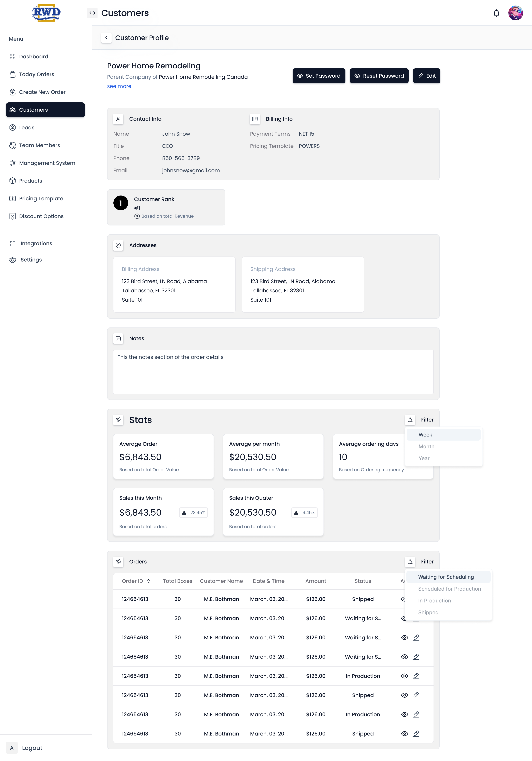This screenshot has height=761, width=532.
Task: Click the Set Password button
Action: [x=319, y=76]
